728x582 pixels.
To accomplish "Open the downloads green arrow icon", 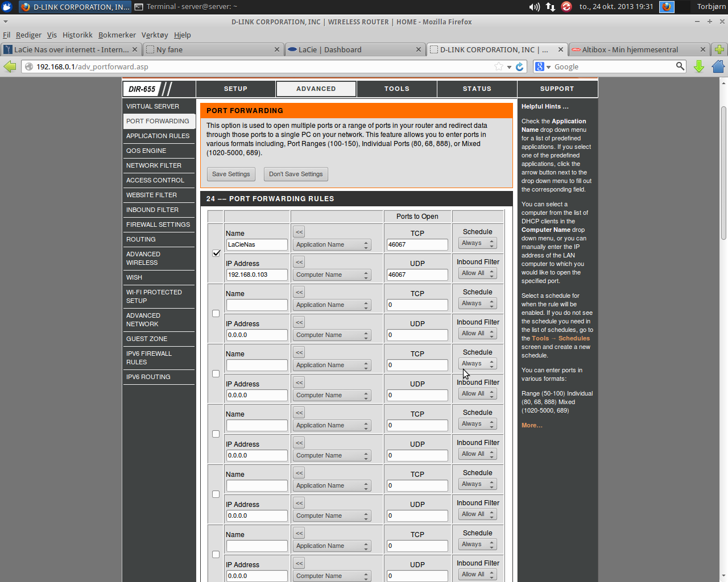I will click(699, 66).
